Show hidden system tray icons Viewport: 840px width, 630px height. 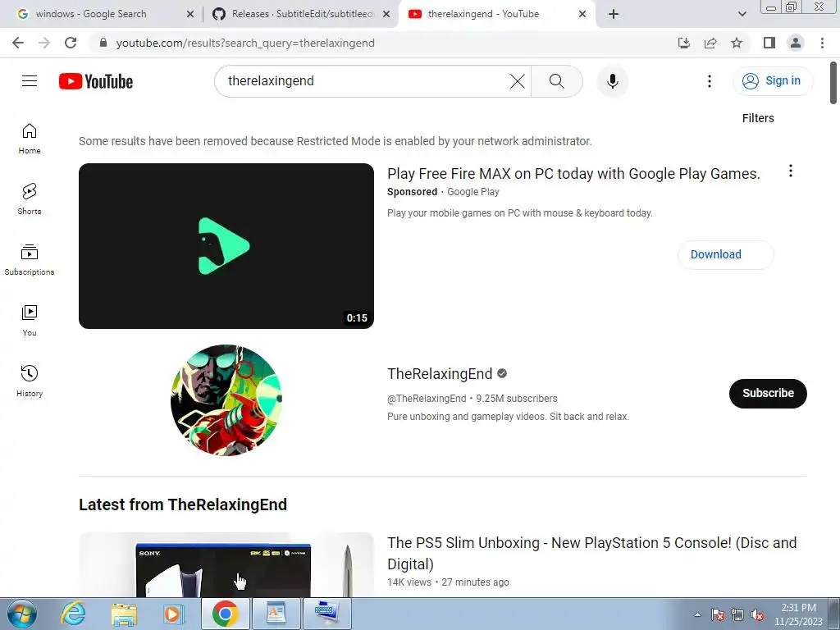tap(697, 614)
